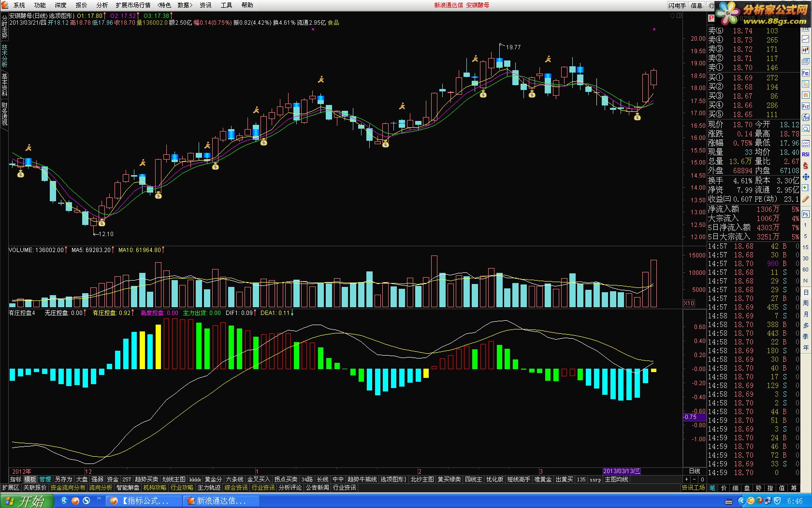Select the 筹 tab in quote panel
812x508 pixels.
[x=794, y=488]
